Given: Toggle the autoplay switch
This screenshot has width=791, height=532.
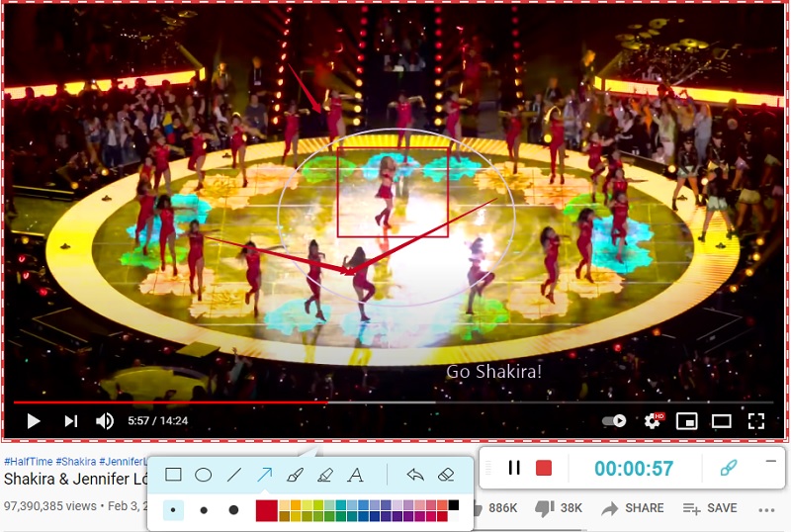Looking at the screenshot, I should pyautogui.click(x=614, y=421).
